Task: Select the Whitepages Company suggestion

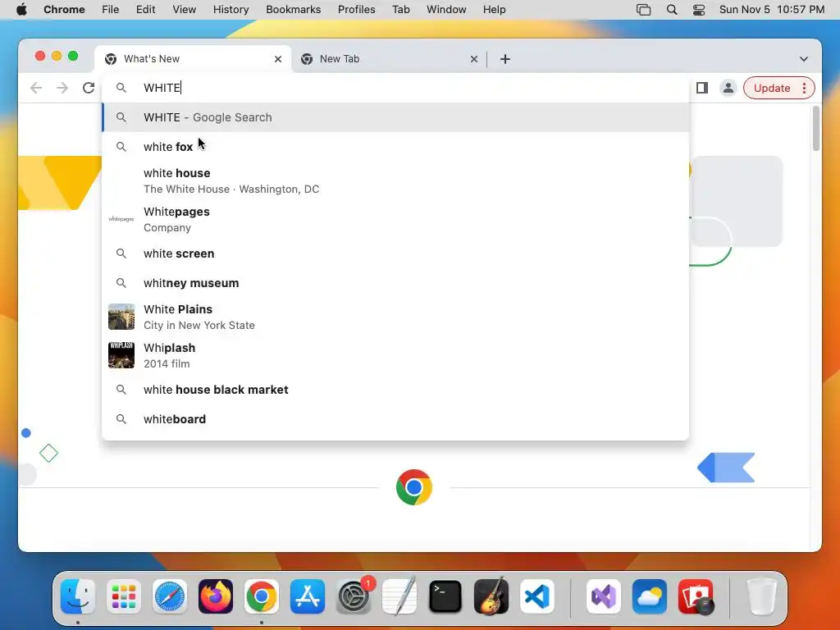Action: point(395,219)
